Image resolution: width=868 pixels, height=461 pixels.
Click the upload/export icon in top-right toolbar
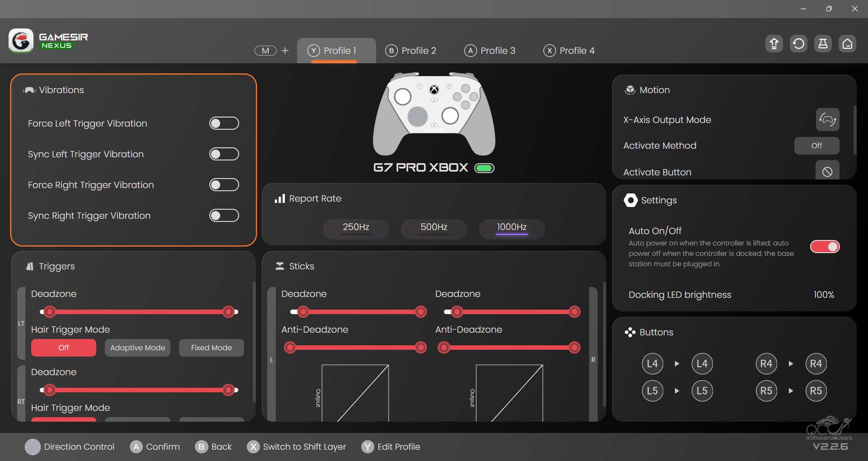(774, 44)
